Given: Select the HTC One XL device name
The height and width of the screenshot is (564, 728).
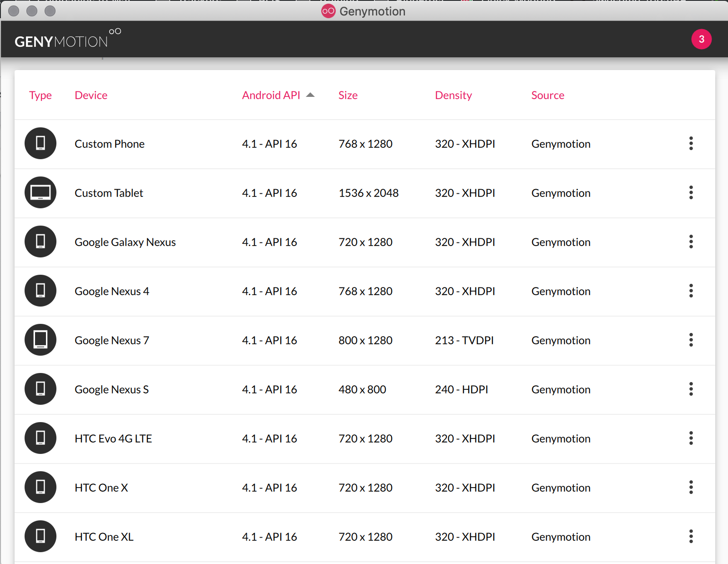Looking at the screenshot, I should point(104,537).
